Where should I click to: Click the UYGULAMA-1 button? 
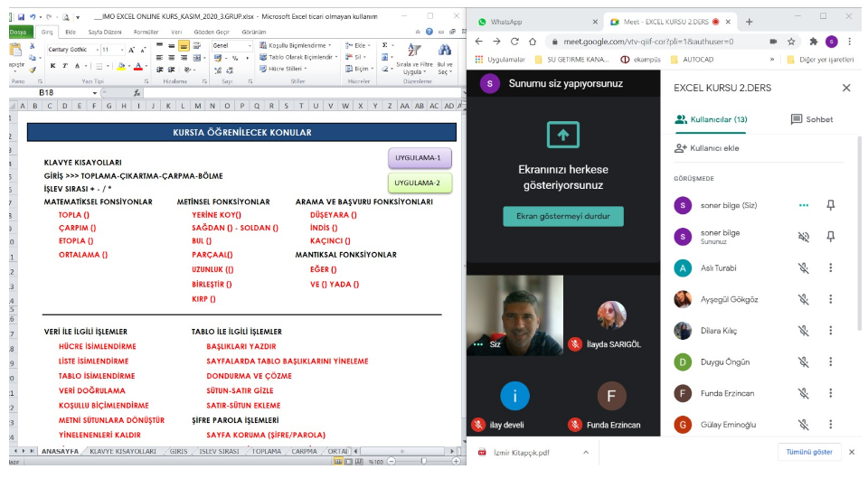point(420,158)
